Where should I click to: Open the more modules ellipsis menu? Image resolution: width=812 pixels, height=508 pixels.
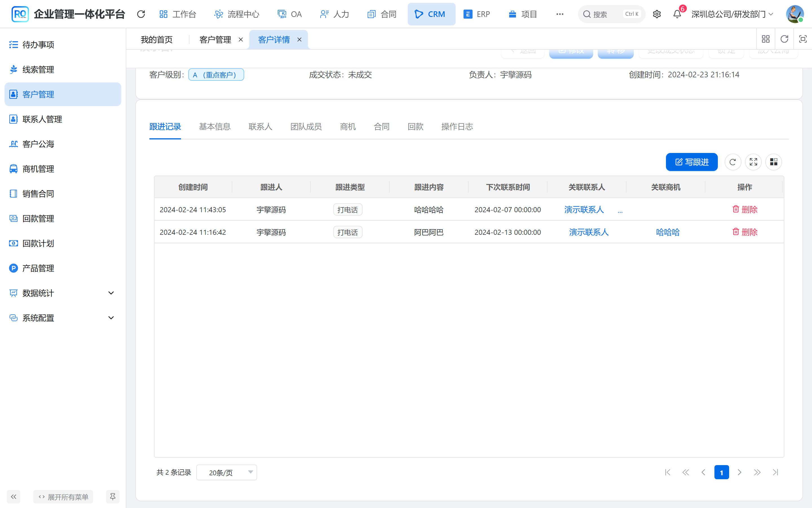click(x=560, y=14)
